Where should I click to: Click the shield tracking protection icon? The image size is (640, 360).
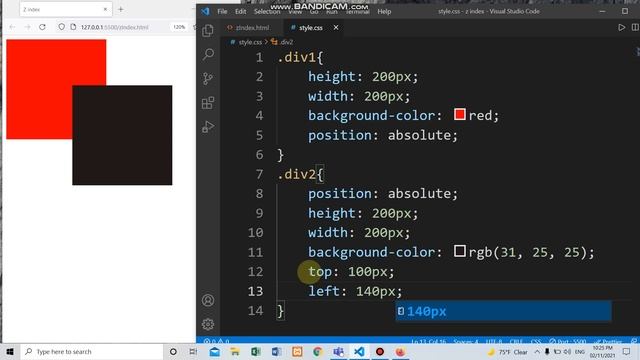61,27
